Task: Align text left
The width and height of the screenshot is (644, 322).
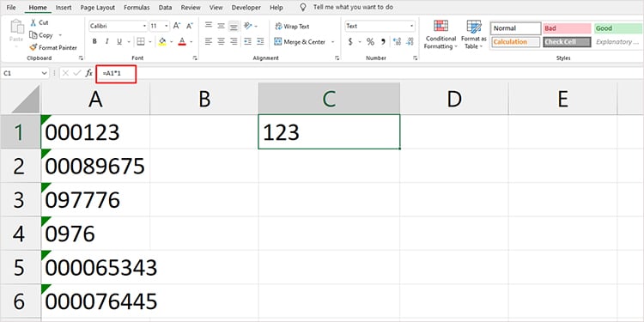Action: click(209, 41)
